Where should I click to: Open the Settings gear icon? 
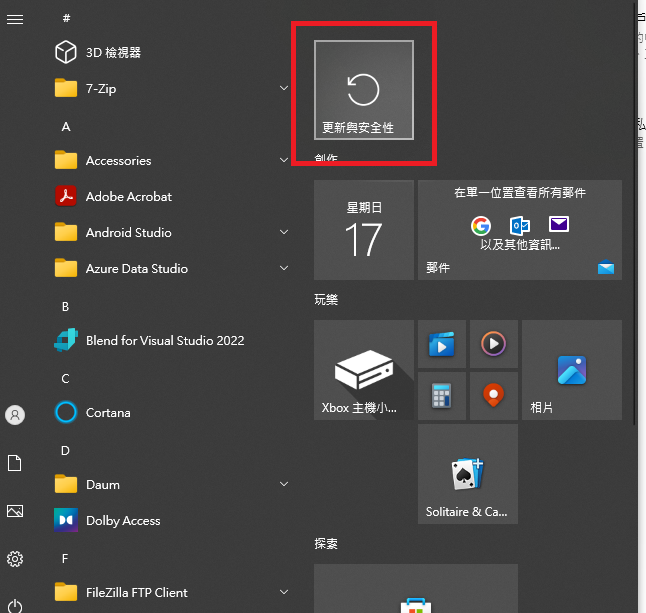(15, 559)
